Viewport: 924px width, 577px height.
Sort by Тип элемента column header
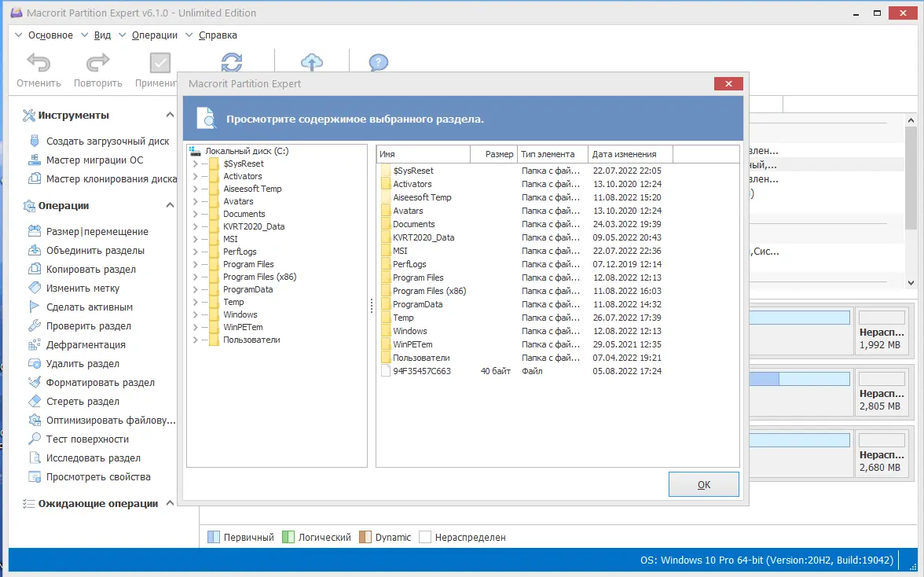[x=553, y=154]
